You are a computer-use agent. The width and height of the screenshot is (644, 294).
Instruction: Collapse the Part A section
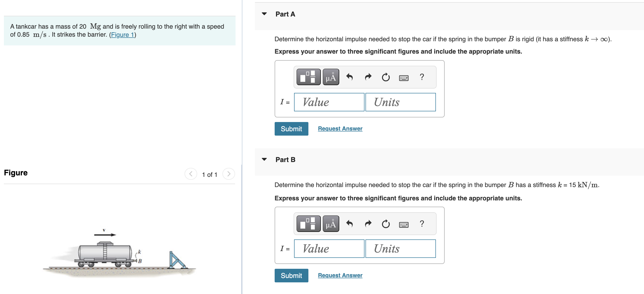[264, 14]
